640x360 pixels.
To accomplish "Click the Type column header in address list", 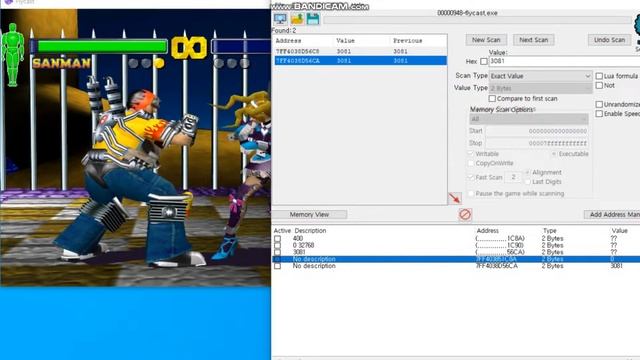I will [x=549, y=231].
